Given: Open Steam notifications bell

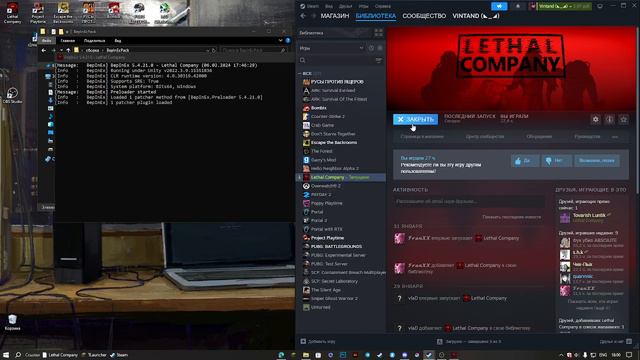Looking at the screenshot, I should [x=518, y=6].
